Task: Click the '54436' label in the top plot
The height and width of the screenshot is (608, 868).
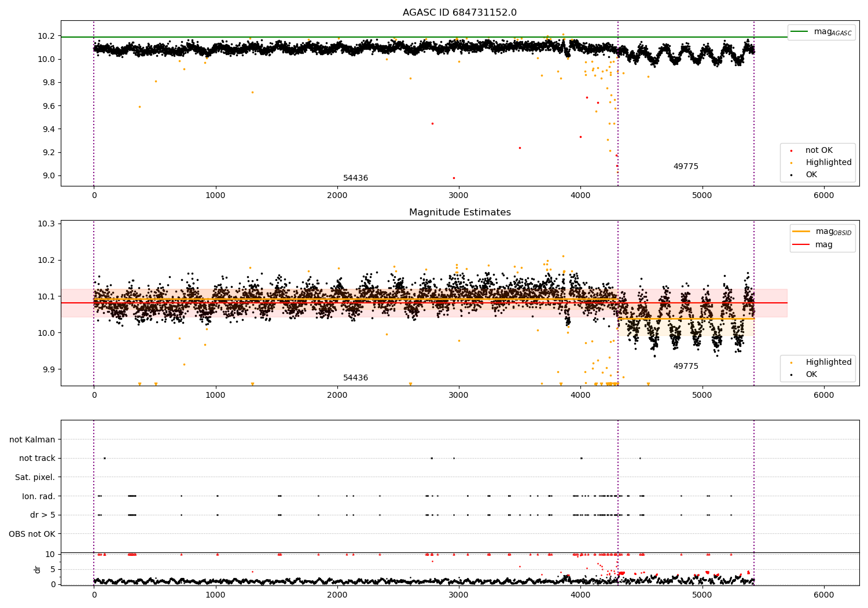Action: [355, 178]
